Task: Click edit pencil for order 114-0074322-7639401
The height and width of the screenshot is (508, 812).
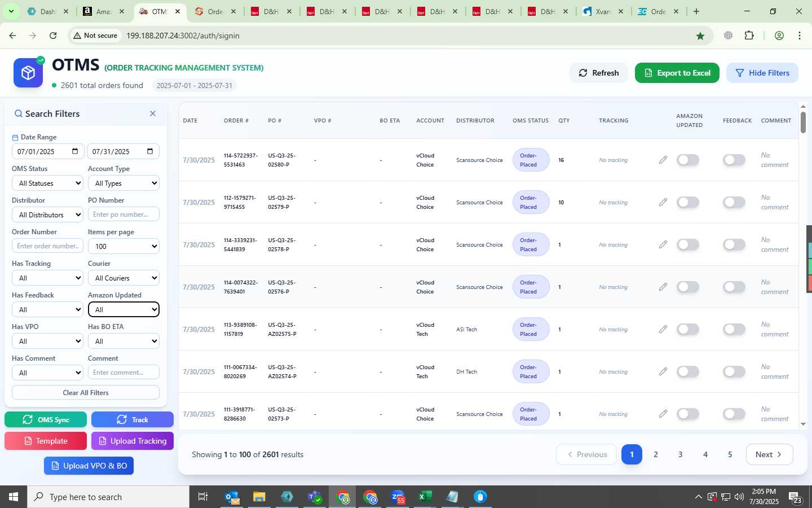Action: [663, 287]
